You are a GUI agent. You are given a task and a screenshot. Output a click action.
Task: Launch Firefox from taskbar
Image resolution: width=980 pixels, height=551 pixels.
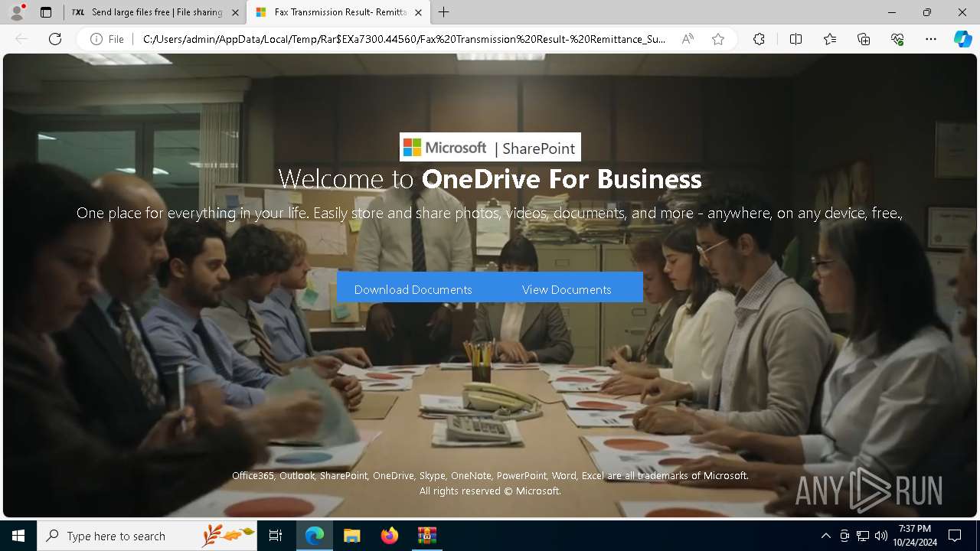click(x=389, y=536)
